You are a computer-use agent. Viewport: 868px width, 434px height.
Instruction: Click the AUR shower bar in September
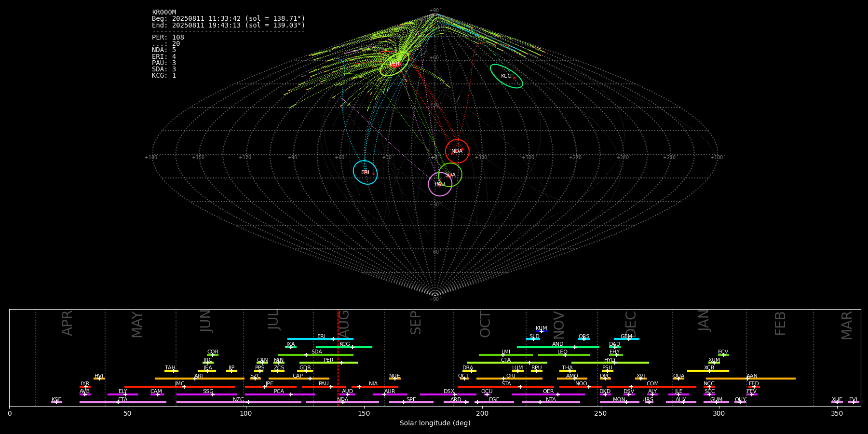click(390, 394)
